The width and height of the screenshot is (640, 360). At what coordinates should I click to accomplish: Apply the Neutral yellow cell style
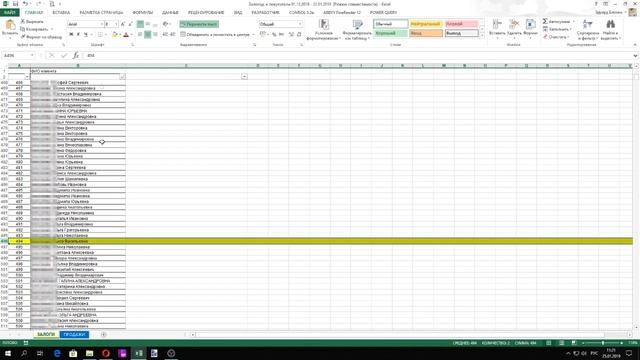click(426, 24)
